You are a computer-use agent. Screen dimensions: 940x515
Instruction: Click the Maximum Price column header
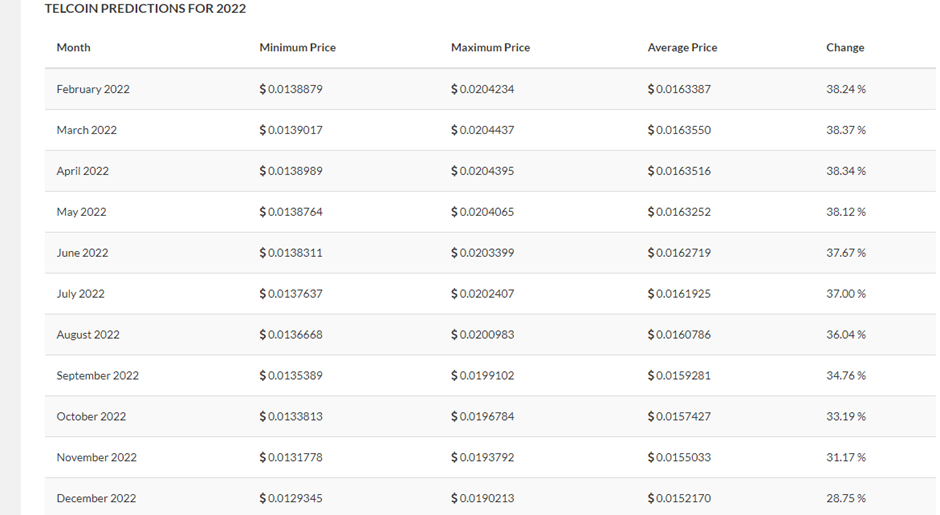click(490, 47)
